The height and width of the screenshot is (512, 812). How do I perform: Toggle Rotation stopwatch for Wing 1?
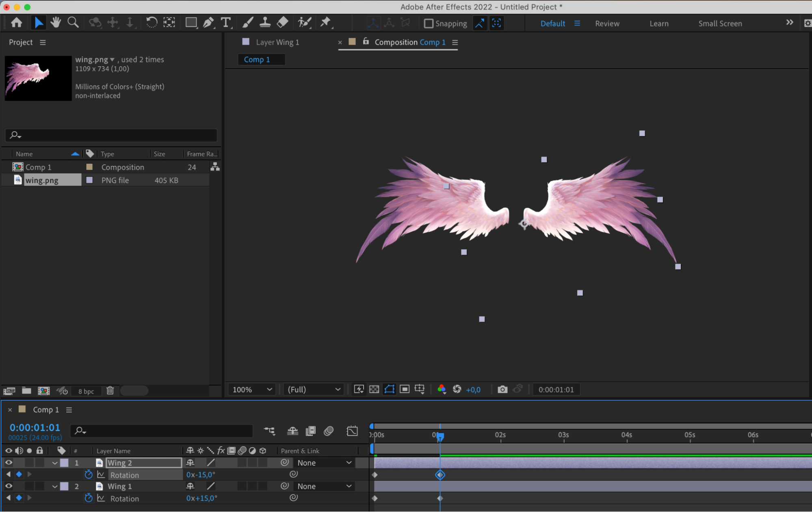click(x=89, y=498)
